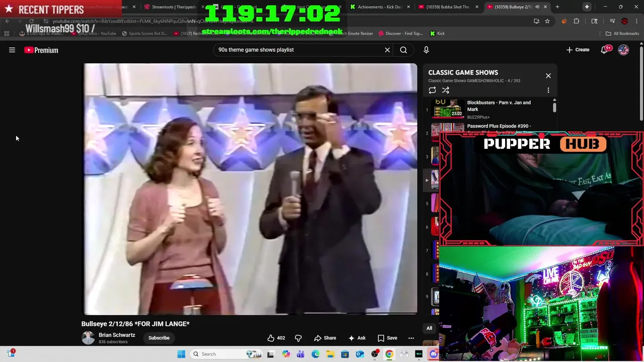Open YouTube notifications bell
Viewport: 644px width, 362px height.
[605, 50]
